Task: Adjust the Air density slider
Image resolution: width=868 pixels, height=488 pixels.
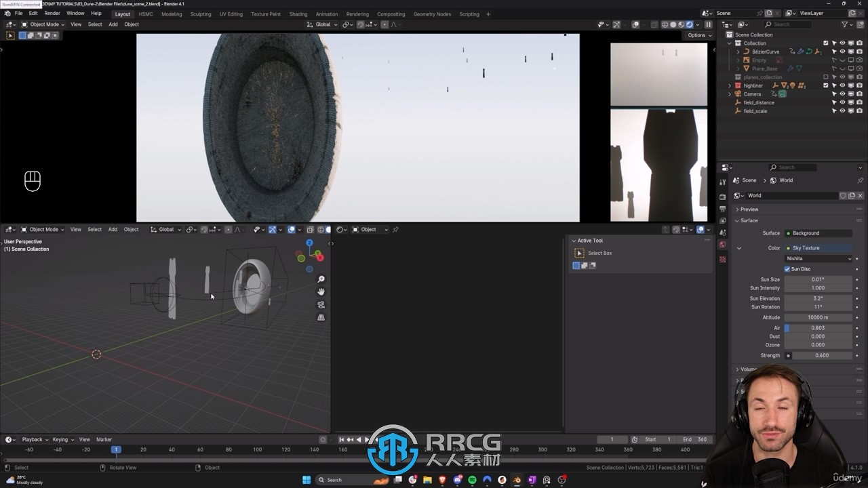Action: click(818, 328)
